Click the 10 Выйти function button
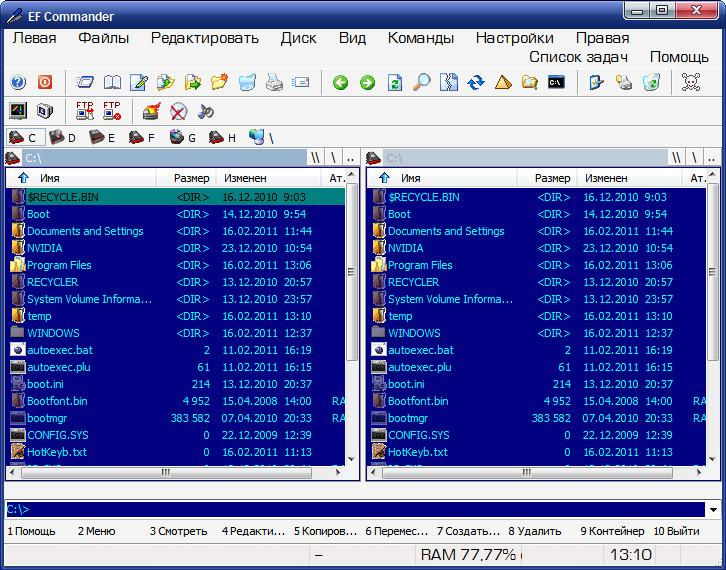The width and height of the screenshot is (726, 570). point(676,531)
